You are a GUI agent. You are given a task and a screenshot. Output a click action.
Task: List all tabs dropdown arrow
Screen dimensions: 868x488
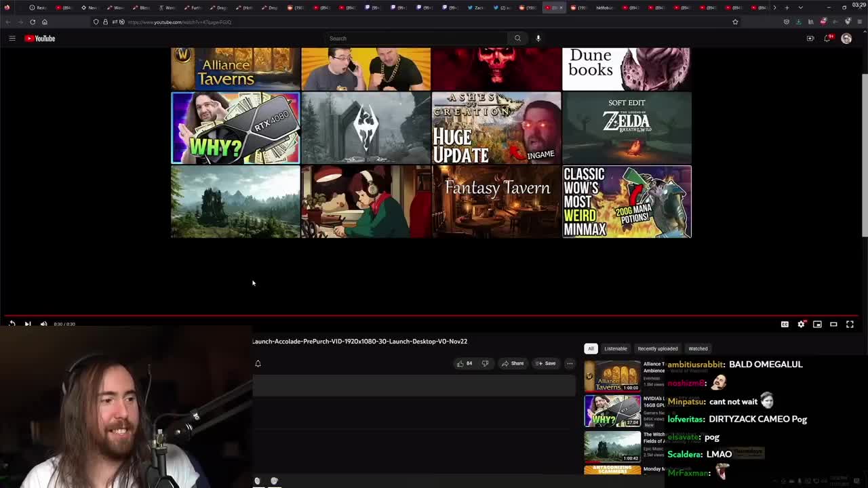(x=801, y=7)
